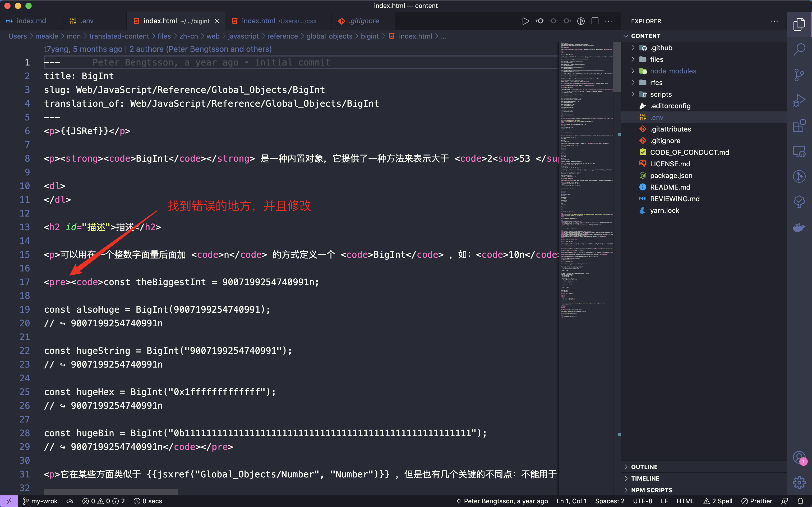The height and width of the screenshot is (507, 812).
Task: Click the horizontal scrollbar of the editor
Action: [x=111, y=492]
